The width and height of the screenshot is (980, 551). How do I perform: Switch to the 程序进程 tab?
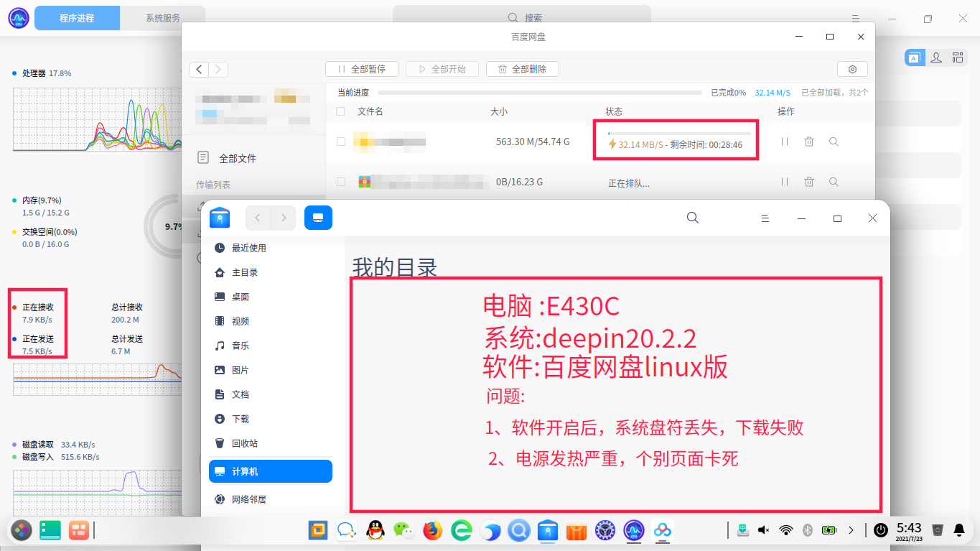coord(77,18)
